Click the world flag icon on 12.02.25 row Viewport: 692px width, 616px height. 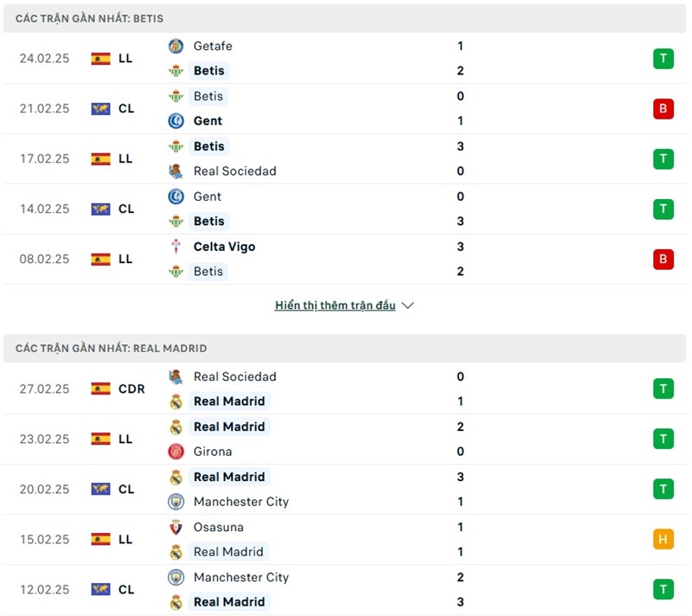click(x=100, y=589)
